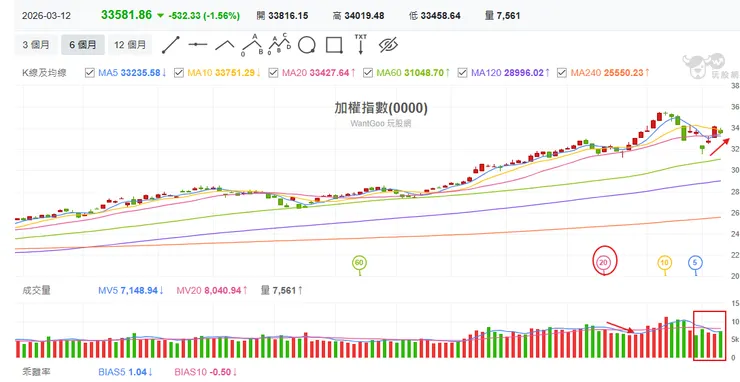This screenshot has width=740, height=382.
Task: Click the change value -532.33 (-1.56%)
Action: click(204, 16)
